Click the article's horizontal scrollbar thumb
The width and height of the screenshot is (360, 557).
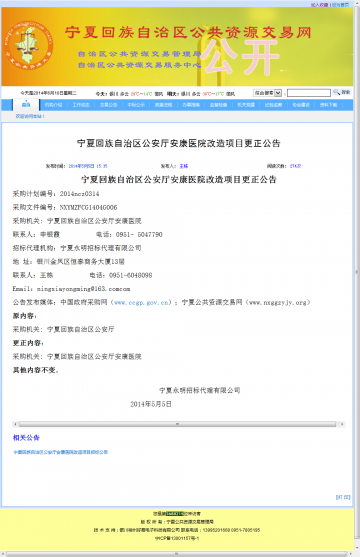click(177, 424)
